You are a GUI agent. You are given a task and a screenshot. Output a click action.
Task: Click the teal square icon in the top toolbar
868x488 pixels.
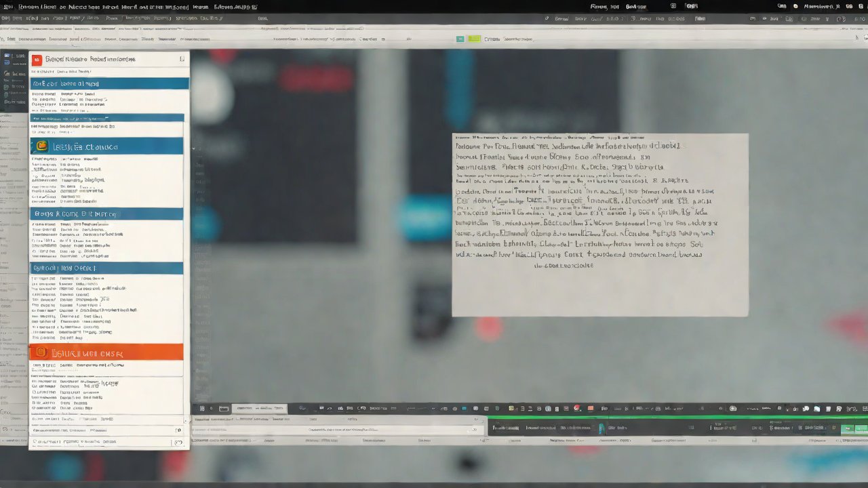click(x=460, y=39)
